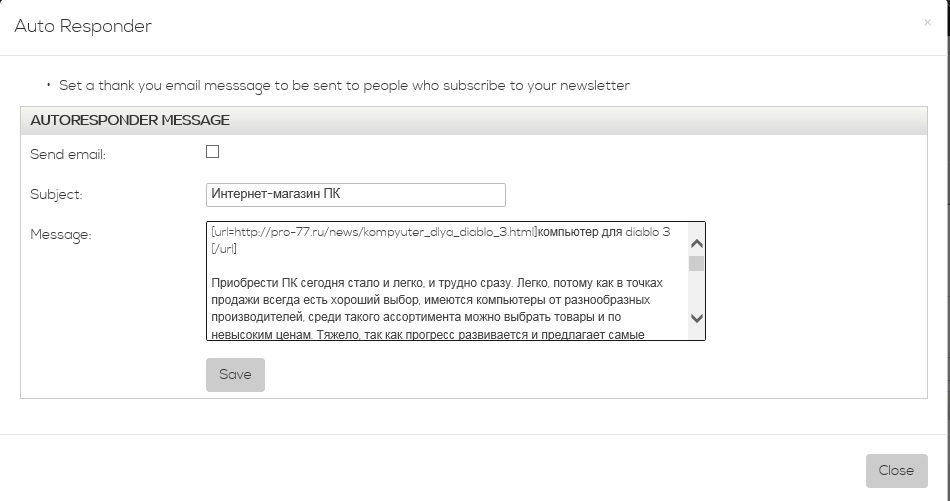950x501 pixels.
Task: Click the message scrollbar track below the thumb
Action: point(697,292)
